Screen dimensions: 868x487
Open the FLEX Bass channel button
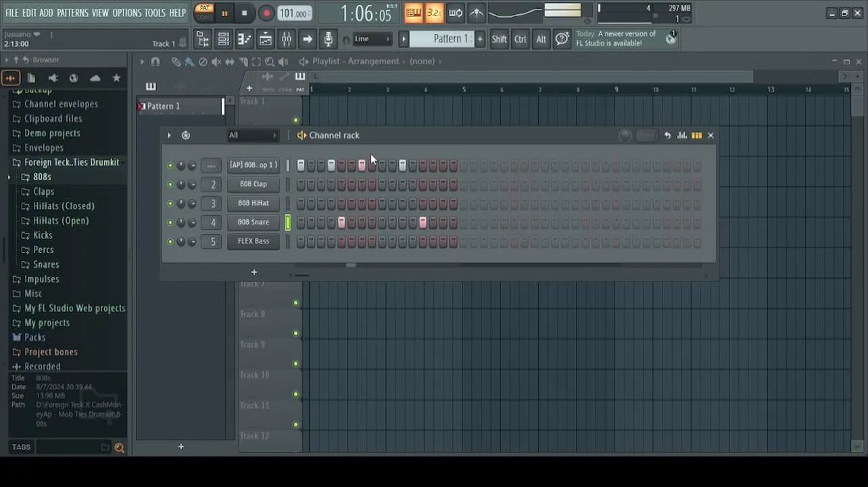254,241
